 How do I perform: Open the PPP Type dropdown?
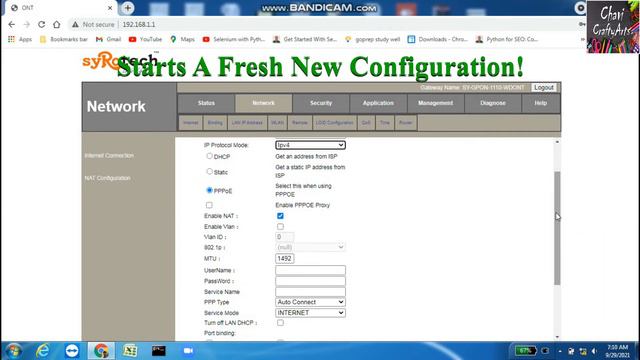pos(310,302)
